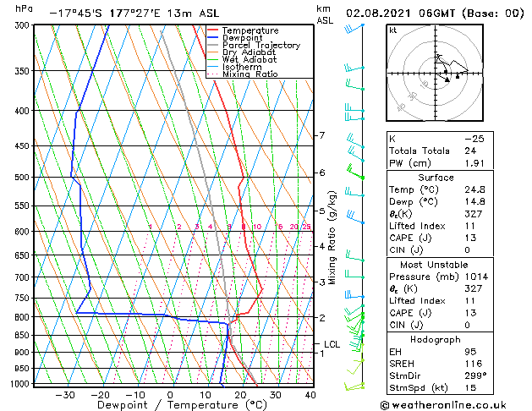
Task: Click the '7' km altitude tick label
Action: (x=322, y=135)
